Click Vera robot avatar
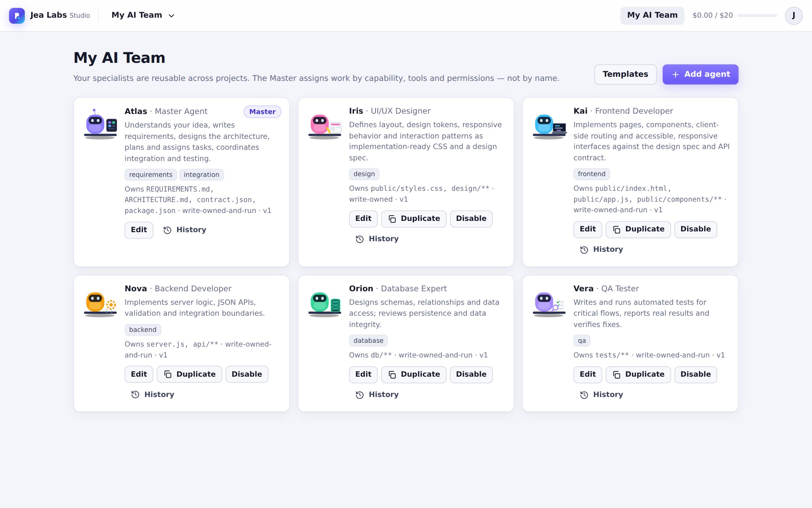 coord(549,304)
